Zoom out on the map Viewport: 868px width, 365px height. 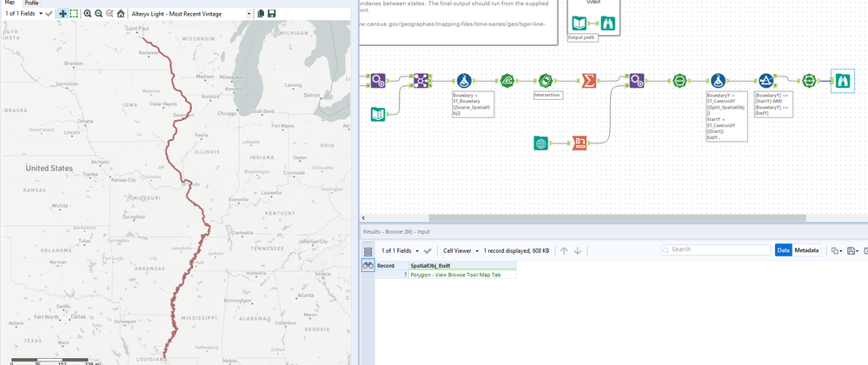pos(98,13)
